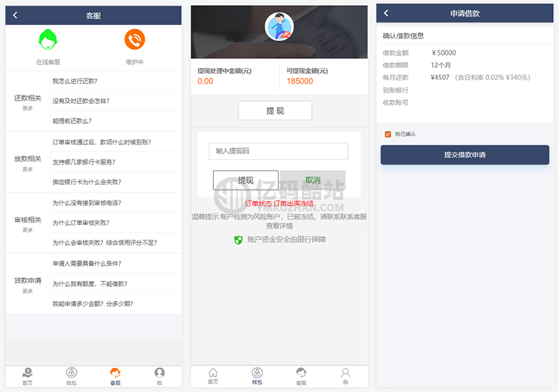The image size is (559, 392).
Task: Expand 更多 under 放款相关
Action: click(27, 169)
